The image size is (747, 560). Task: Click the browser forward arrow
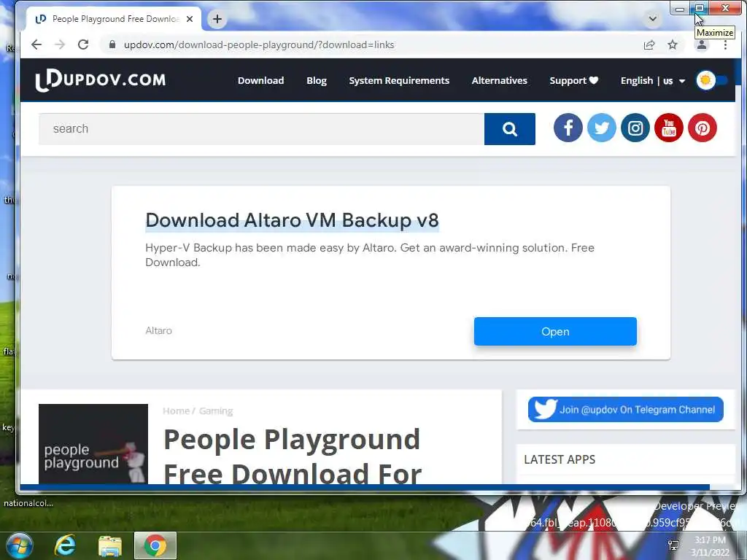point(60,44)
